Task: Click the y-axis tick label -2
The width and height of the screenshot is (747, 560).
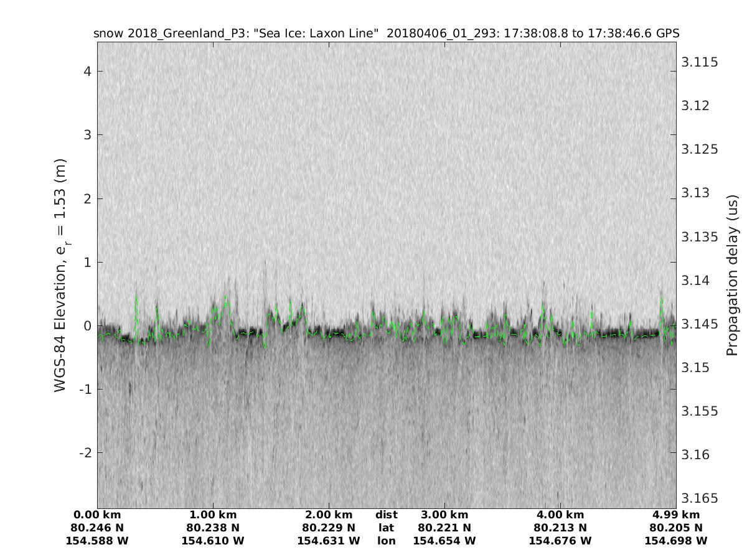Action: coord(85,452)
